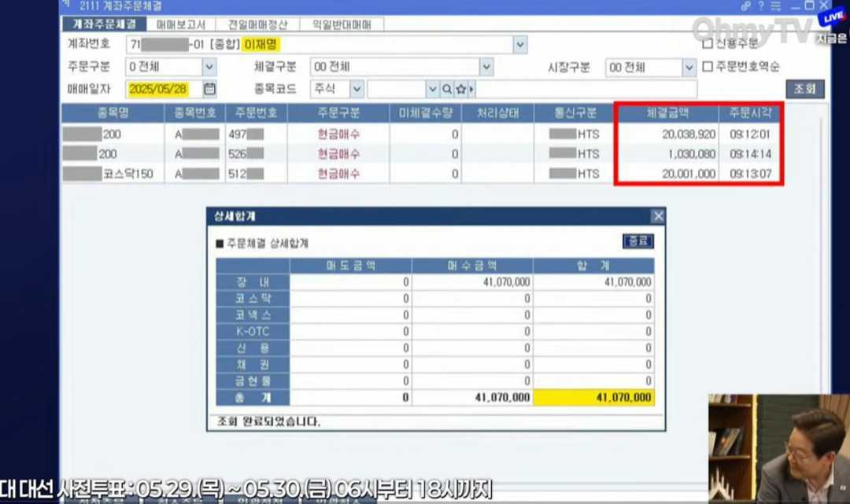Click the 코넥스 row label in the dialog
The height and width of the screenshot is (504, 850).
(x=253, y=315)
